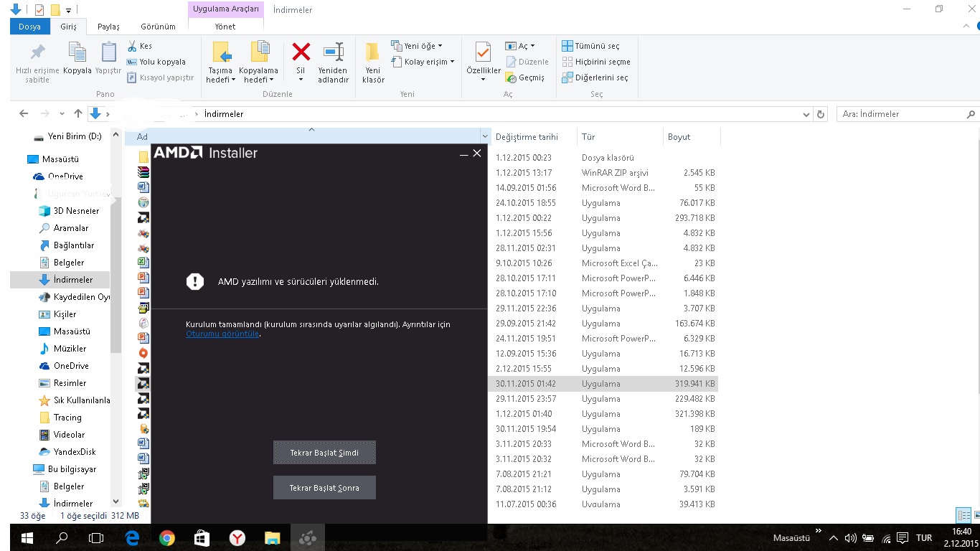Click Geçmiş history button
This screenshot has height=551, width=980.
coord(525,77)
